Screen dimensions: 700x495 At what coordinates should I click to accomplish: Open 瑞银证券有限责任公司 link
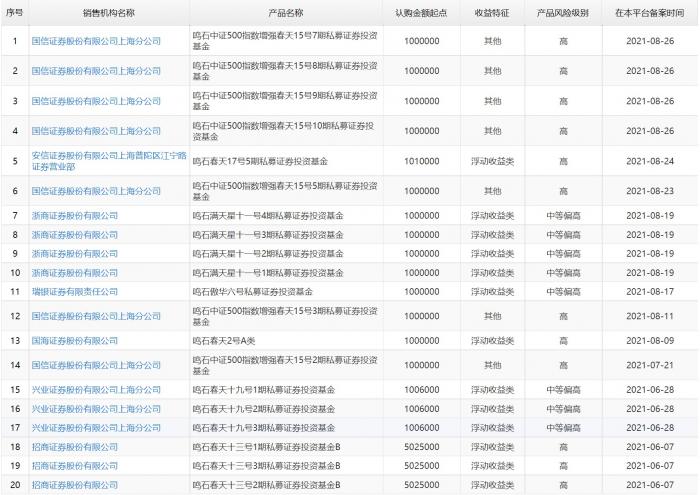tap(75, 292)
